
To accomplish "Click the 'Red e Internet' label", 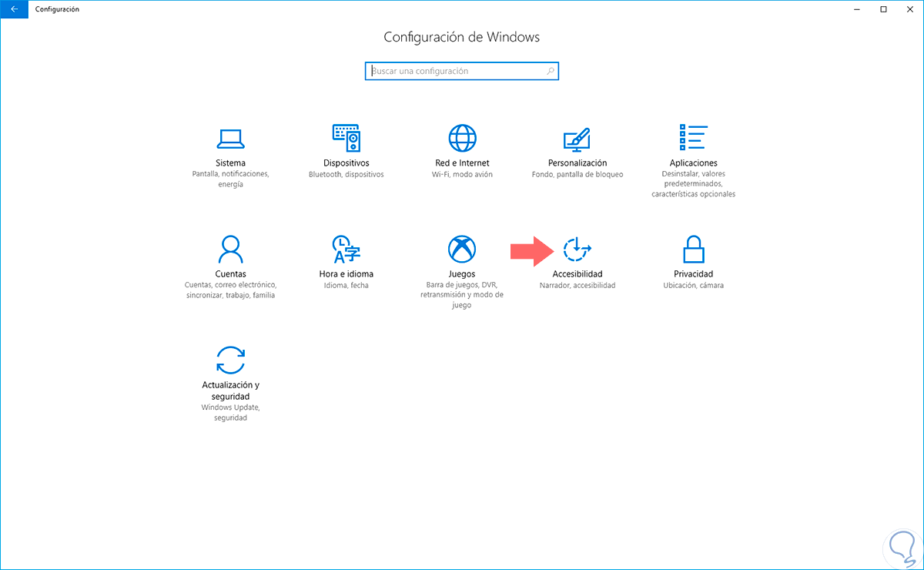I will pos(462,163).
